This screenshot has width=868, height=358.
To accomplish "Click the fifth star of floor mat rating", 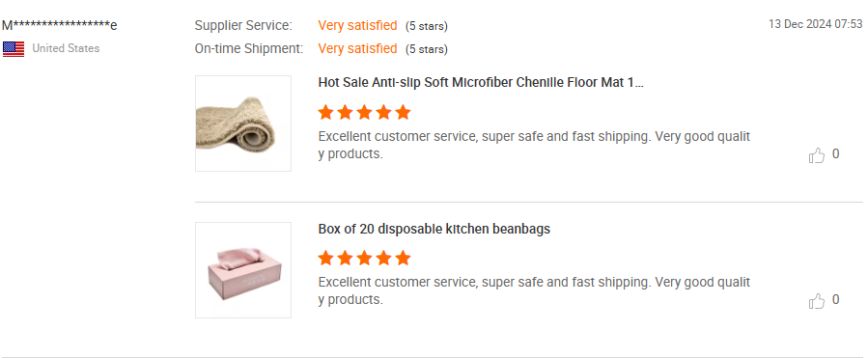I will 403,112.
